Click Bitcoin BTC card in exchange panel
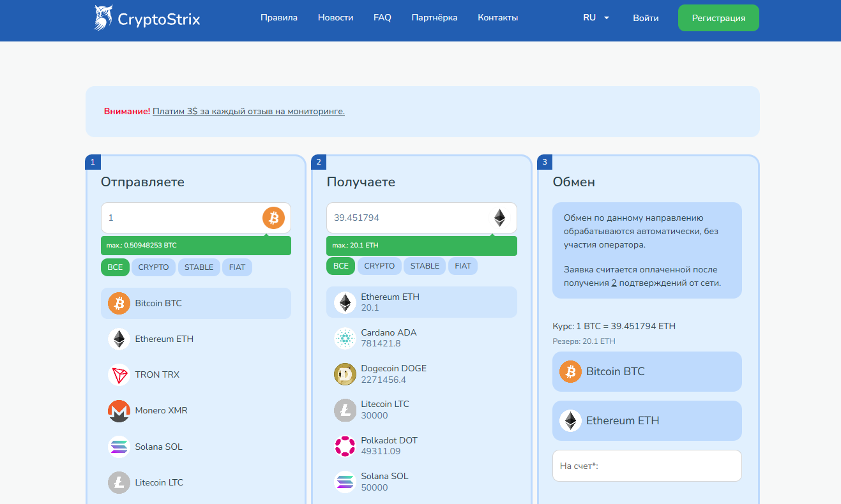Image resolution: width=841 pixels, height=504 pixels. [647, 371]
